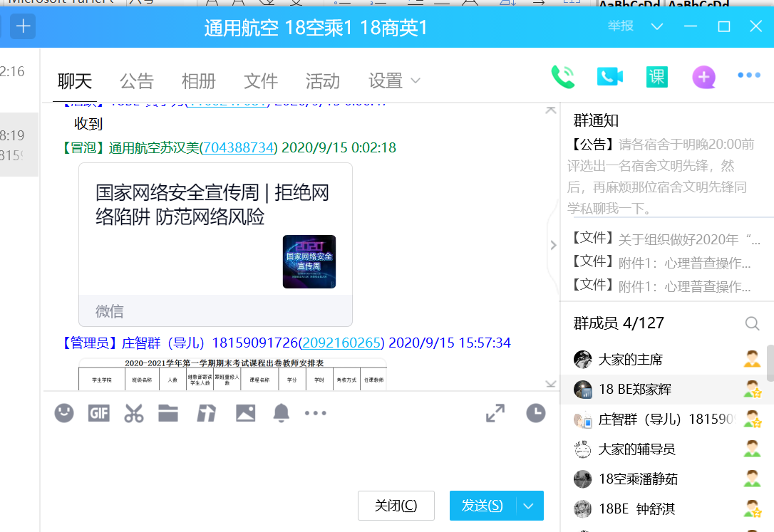The width and height of the screenshot is (774, 532).
Task: Switch to the 文件 tab
Action: (x=260, y=81)
